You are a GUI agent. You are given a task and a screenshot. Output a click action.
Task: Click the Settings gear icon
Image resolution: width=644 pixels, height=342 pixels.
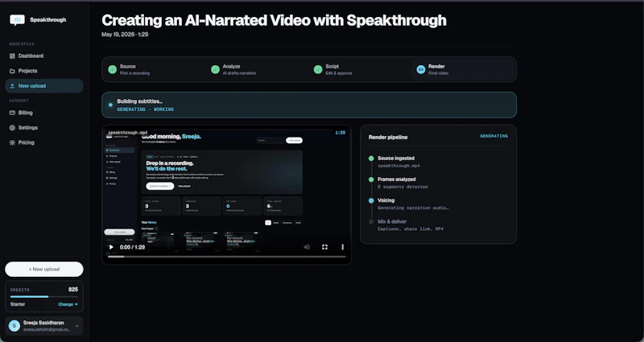coord(12,128)
